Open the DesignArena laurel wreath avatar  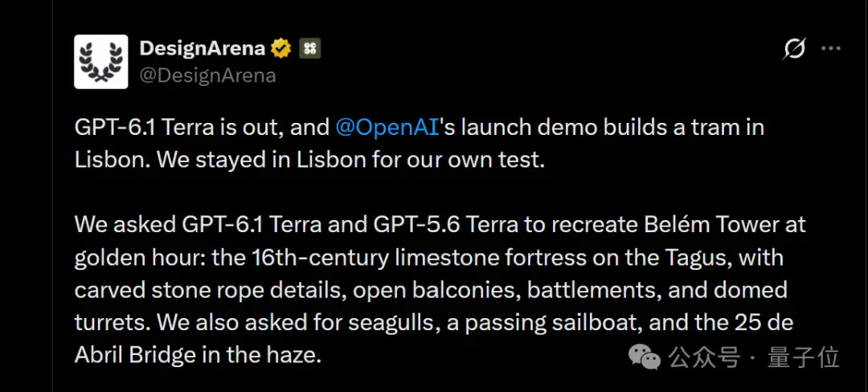101,62
